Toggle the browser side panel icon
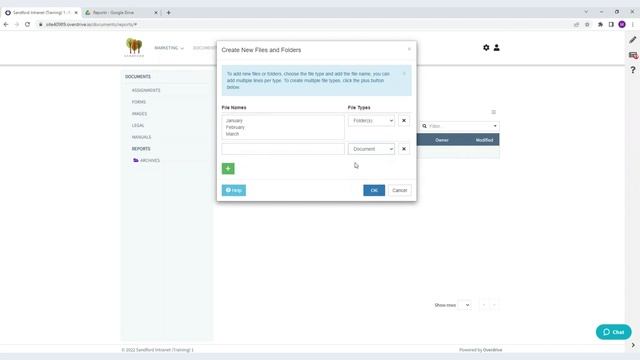The image size is (640, 360). (x=611, y=24)
